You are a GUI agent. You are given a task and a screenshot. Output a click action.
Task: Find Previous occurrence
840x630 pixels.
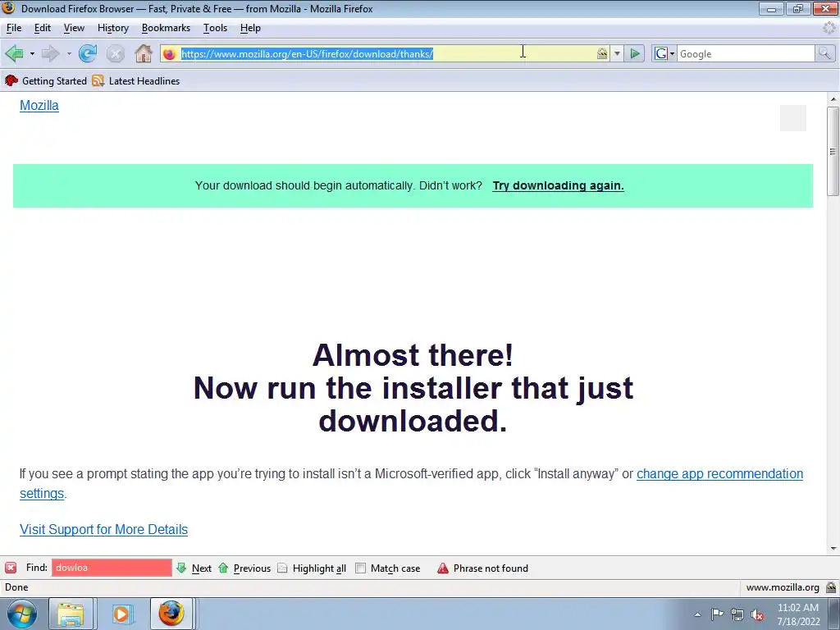pos(244,568)
